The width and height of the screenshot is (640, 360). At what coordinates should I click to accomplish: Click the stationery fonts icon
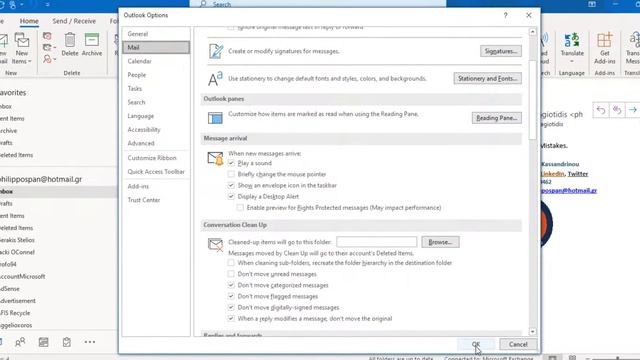pyautogui.click(x=215, y=79)
